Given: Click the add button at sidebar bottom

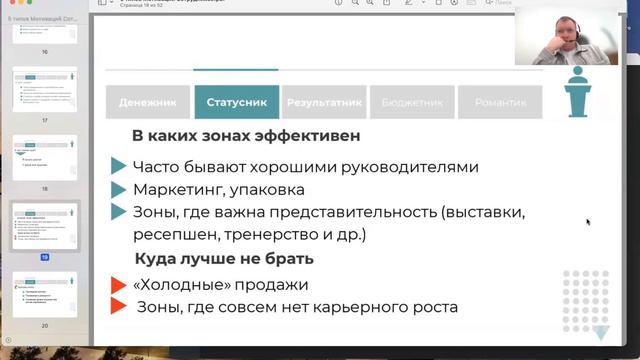Looking at the screenshot, I should [x=8, y=340].
